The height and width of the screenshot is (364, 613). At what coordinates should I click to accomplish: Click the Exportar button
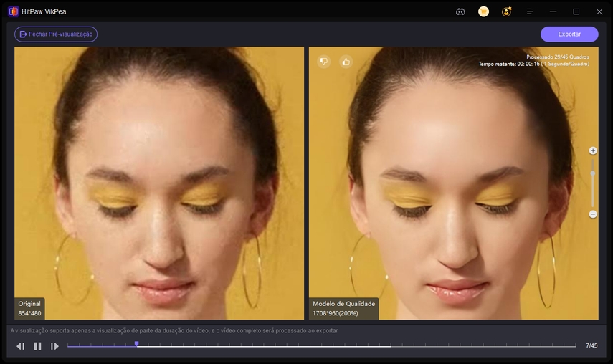pyautogui.click(x=569, y=34)
